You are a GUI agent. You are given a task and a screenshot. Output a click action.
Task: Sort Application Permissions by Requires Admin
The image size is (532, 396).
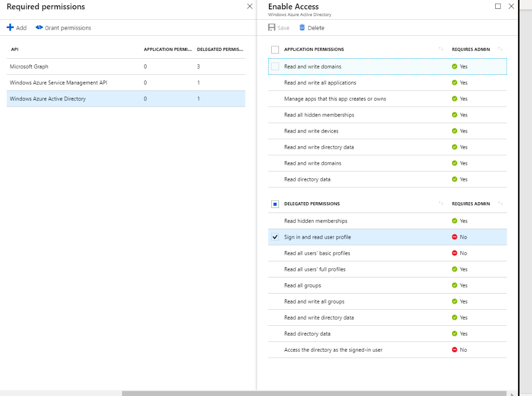(x=500, y=49)
